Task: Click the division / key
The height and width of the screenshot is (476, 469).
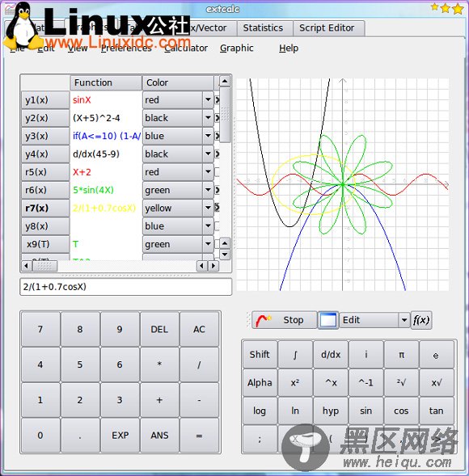Action: coord(199,364)
